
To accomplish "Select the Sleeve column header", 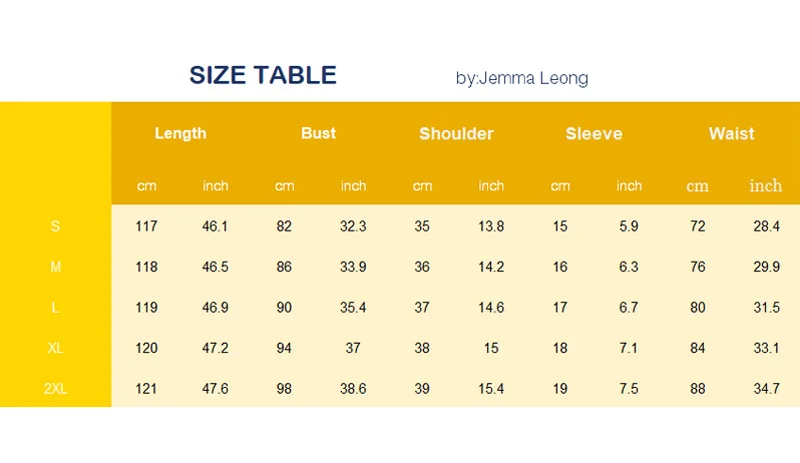I will (x=594, y=134).
